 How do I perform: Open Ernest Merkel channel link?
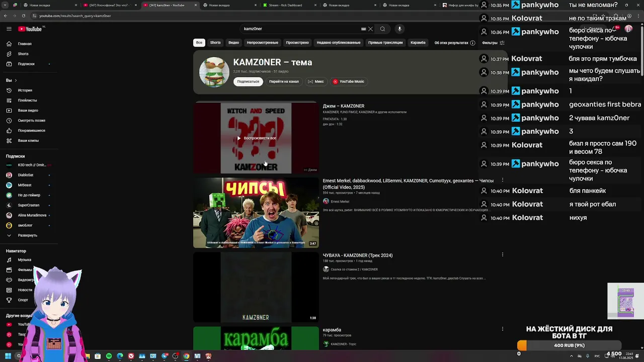coord(340,202)
